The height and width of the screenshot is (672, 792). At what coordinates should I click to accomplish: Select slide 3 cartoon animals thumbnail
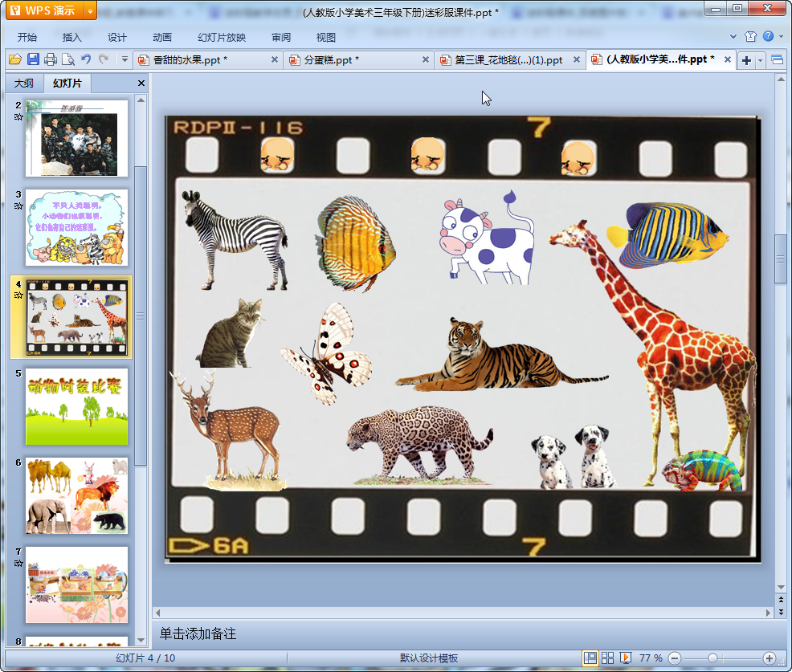click(77, 228)
